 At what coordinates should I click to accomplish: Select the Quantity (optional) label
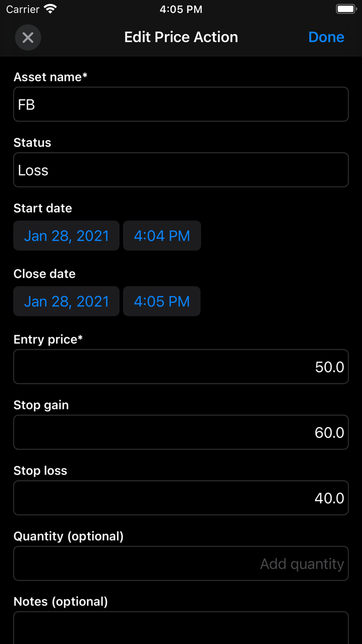point(68,536)
